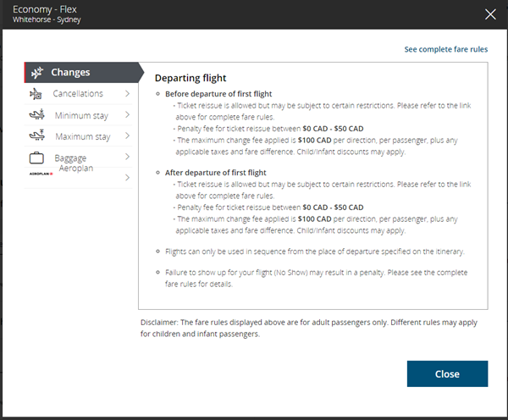Open the Minimum stay section
The height and width of the screenshot is (420, 508).
(x=82, y=115)
